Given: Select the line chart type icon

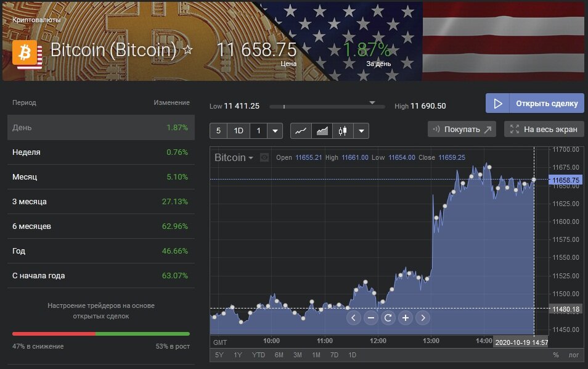Looking at the screenshot, I should click(300, 131).
